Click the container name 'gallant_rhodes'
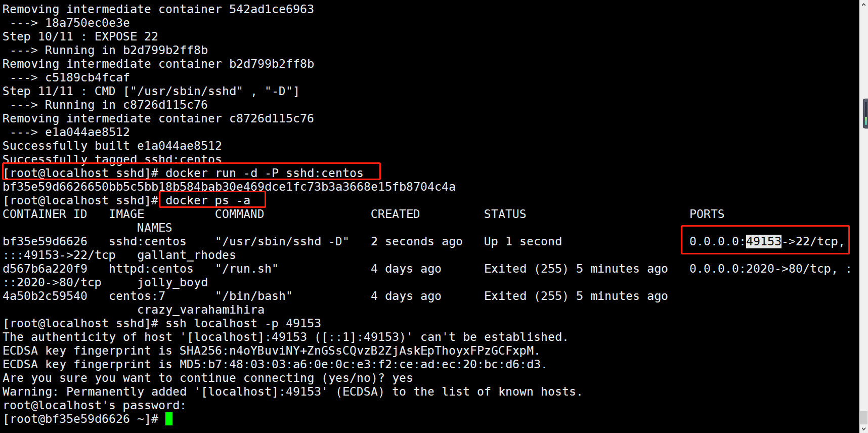 (x=187, y=255)
